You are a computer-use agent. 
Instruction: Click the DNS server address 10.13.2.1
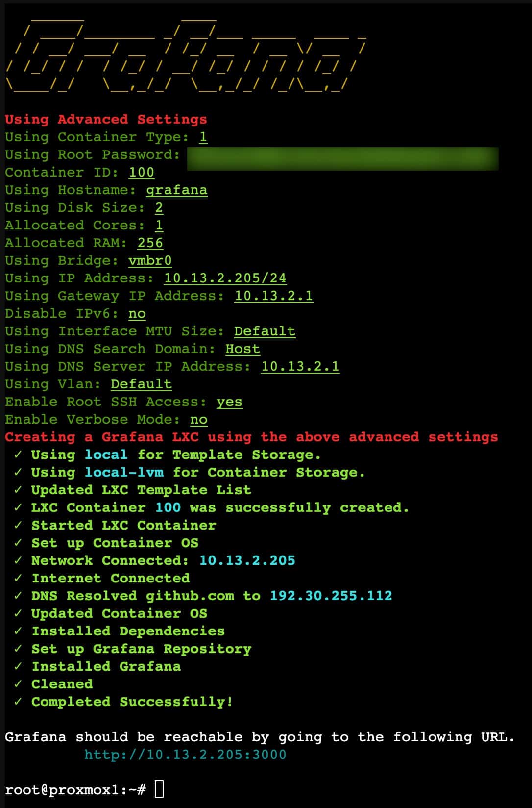[300, 367]
